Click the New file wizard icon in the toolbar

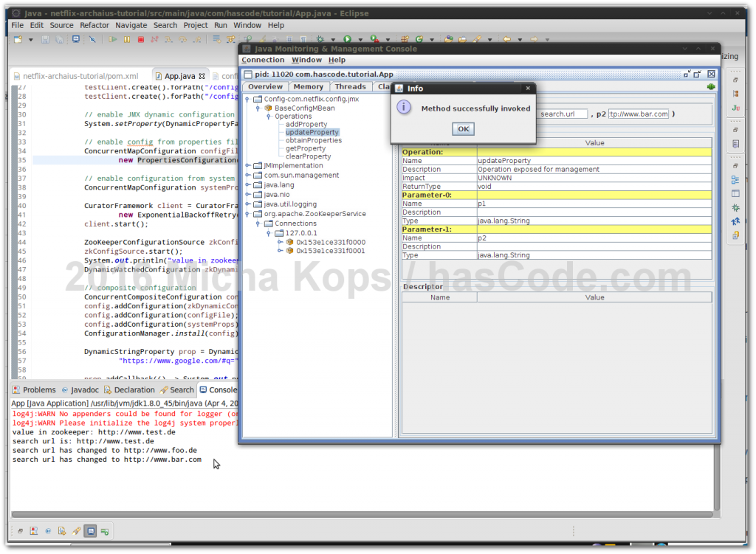click(18, 39)
